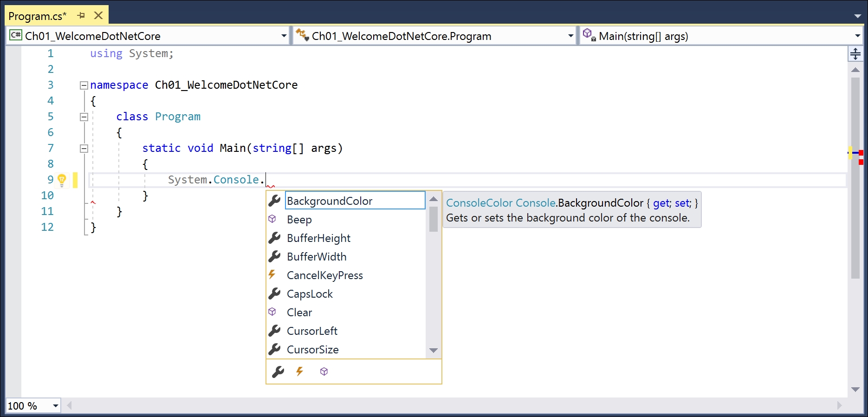
Task: Toggle the properties filter wrench in IntelliSense footer
Action: (278, 371)
